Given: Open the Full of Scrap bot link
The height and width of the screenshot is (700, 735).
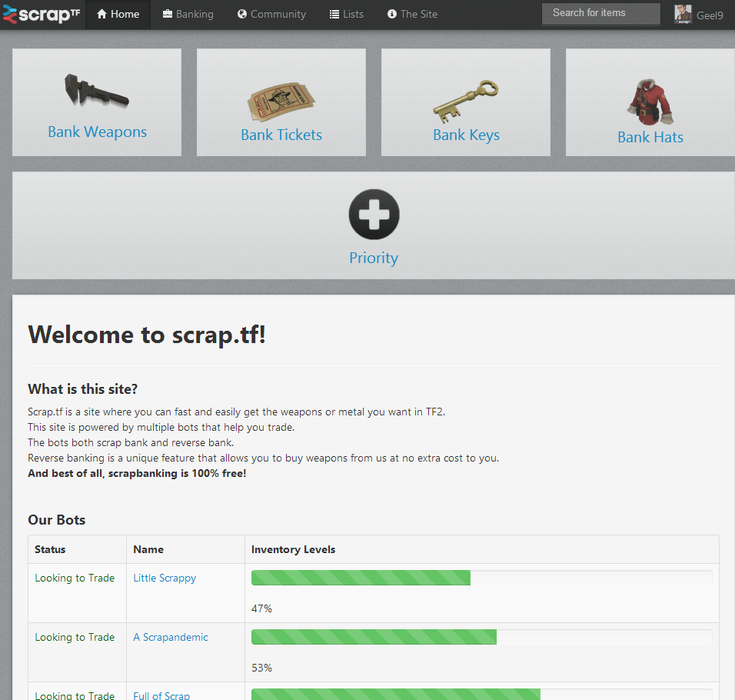Looking at the screenshot, I should click(x=161, y=695).
